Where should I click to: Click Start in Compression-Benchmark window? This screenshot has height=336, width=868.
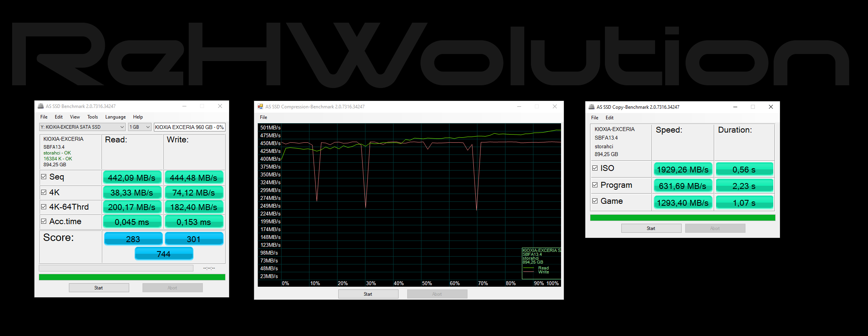368,294
